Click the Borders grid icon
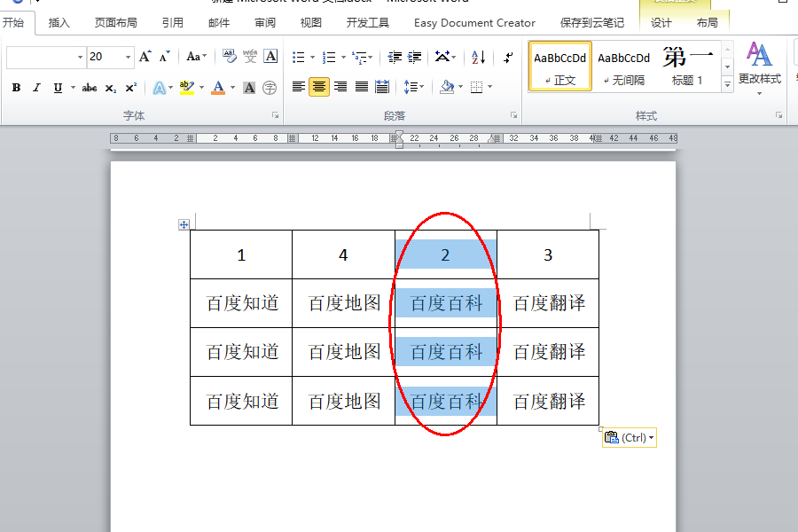 coord(476,87)
